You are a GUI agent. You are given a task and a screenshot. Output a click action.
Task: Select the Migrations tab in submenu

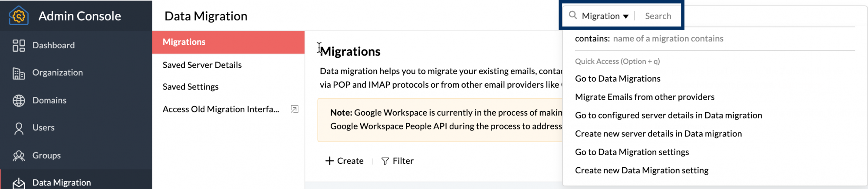pos(184,42)
